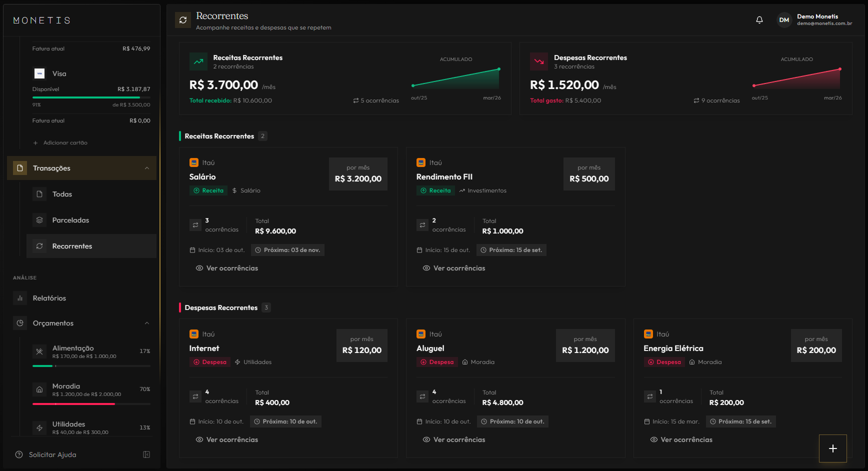Click the Recorrentes refresh icon in header
The width and height of the screenshot is (868, 471).
tap(183, 20)
